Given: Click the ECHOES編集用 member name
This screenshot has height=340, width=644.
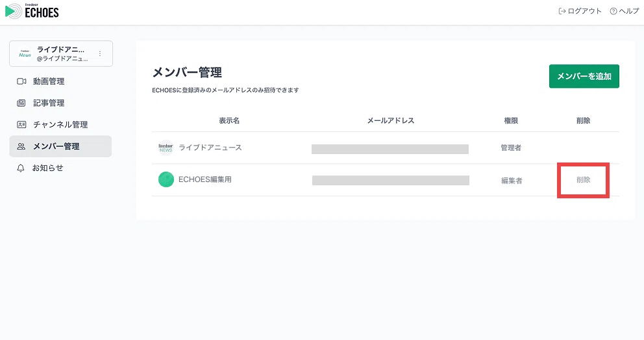Looking at the screenshot, I should click(x=205, y=179).
